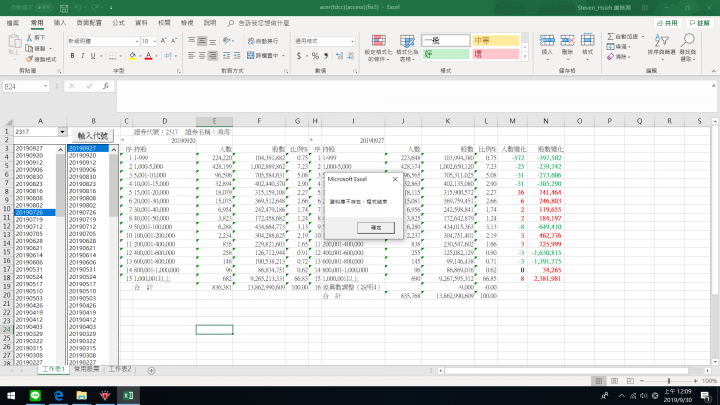Screen dimensions: 720x405
Task: Open the Insert ribbon tab
Action: [60, 23]
